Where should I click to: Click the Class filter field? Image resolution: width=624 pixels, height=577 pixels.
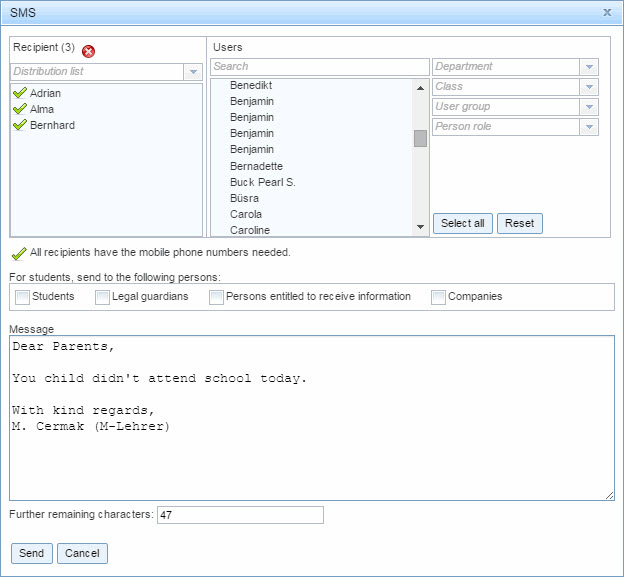(506, 87)
